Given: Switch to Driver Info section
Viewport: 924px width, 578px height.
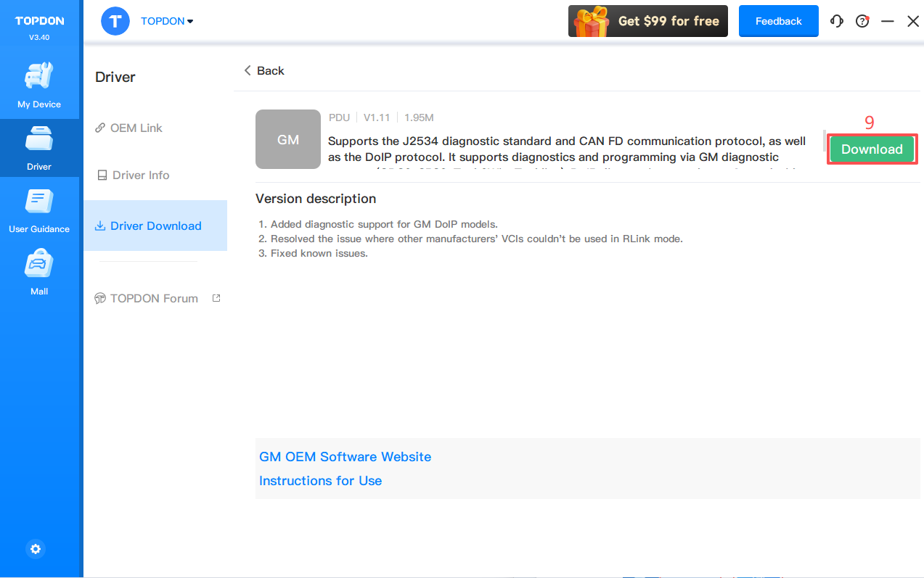Looking at the screenshot, I should 140,176.
